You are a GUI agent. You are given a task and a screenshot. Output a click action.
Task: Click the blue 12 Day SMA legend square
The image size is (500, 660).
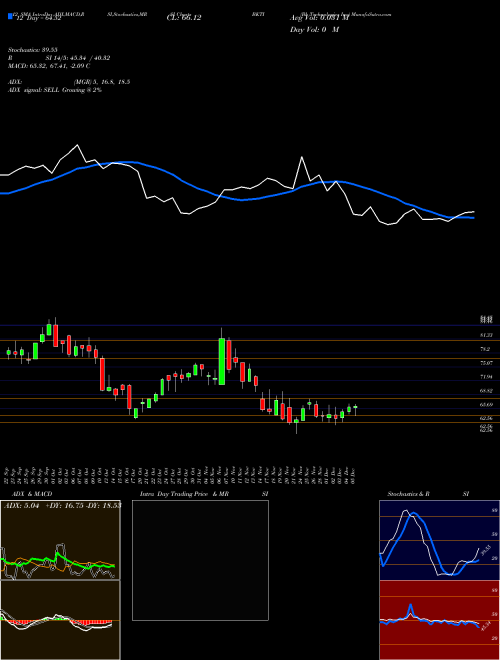coord(10,17)
